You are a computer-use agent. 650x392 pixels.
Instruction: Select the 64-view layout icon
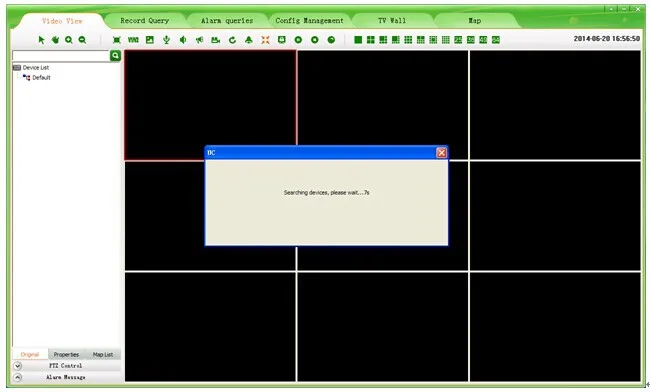point(496,40)
